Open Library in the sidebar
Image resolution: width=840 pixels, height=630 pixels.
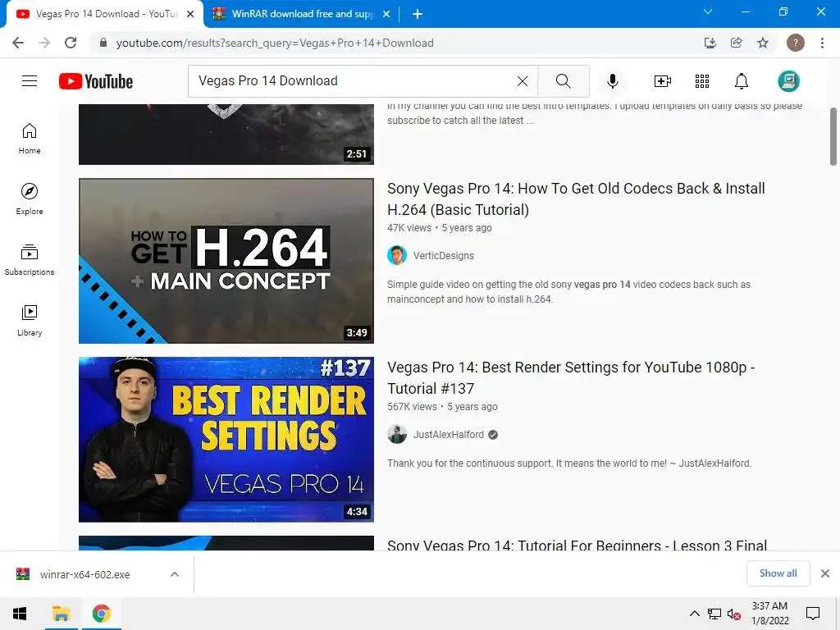[x=30, y=321]
